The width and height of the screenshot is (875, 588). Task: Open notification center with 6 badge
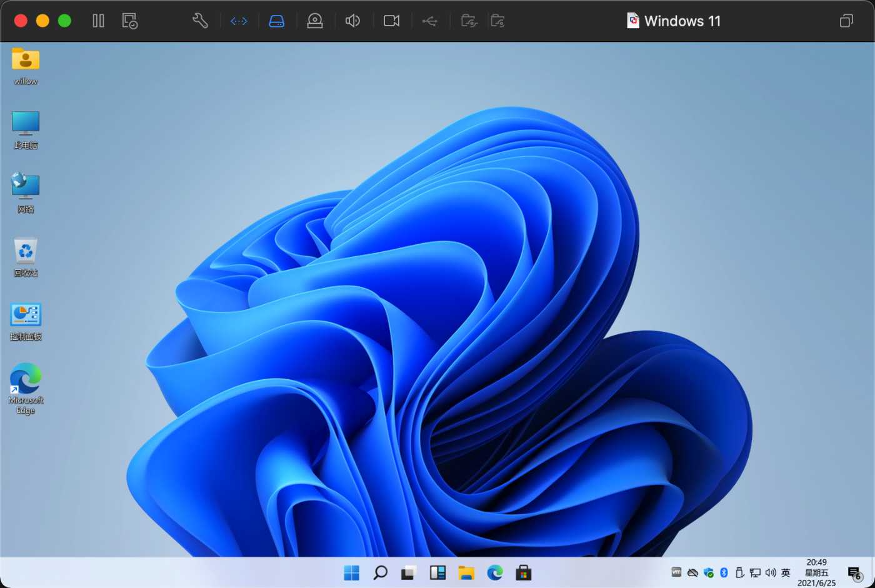pyautogui.click(x=855, y=573)
